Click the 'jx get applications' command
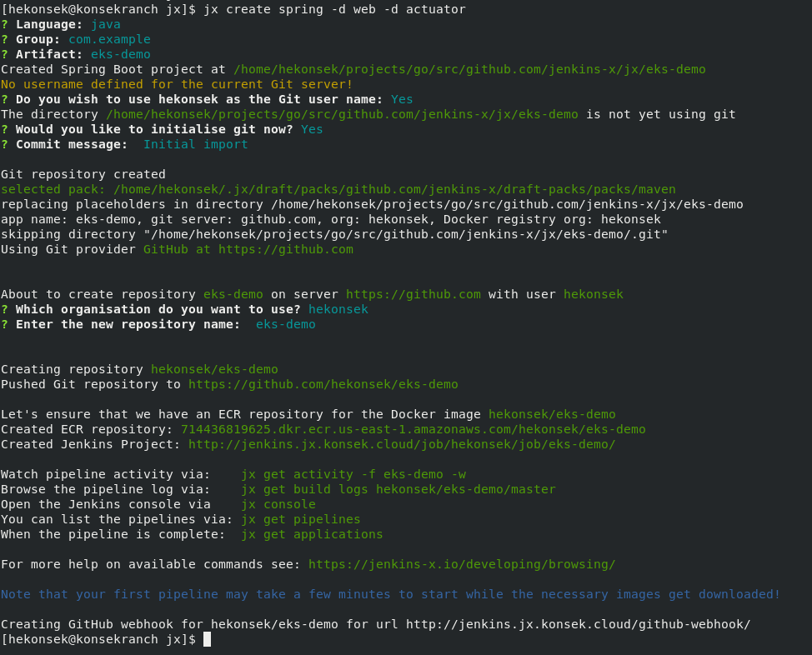Viewport: 812px width, 655px height. pos(313,535)
